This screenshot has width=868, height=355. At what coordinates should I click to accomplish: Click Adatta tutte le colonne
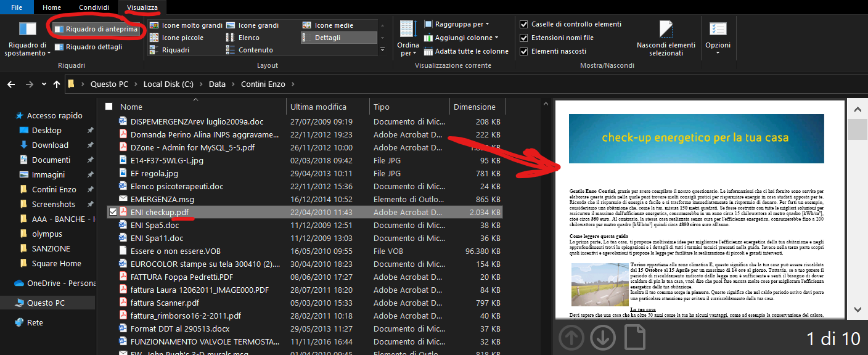click(466, 51)
